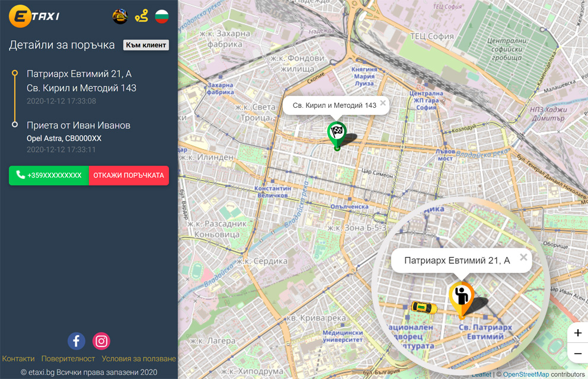
Task: Click the green checkered-flag destination marker
Action: coord(337,136)
